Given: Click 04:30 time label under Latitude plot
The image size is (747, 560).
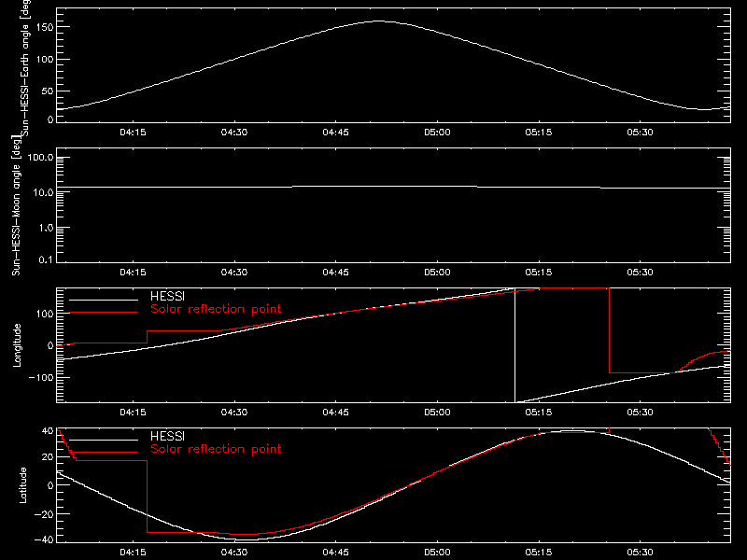Looking at the screenshot, I should pos(234,553).
